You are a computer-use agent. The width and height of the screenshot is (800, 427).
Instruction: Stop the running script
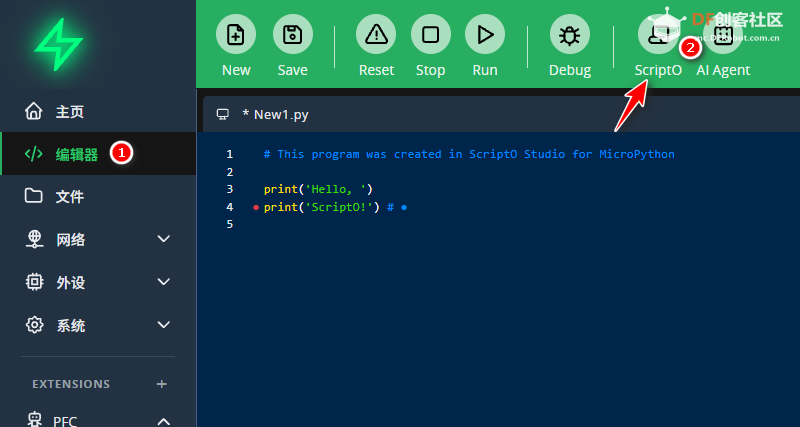click(x=430, y=35)
